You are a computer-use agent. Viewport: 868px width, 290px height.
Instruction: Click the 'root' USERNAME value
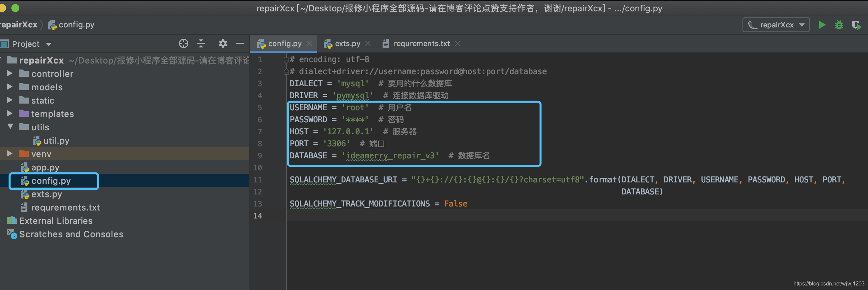[355, 108]
